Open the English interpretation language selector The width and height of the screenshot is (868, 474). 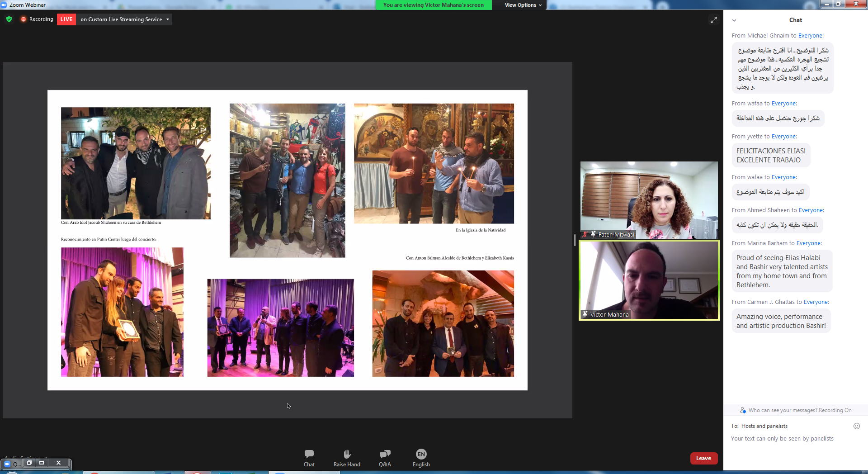pyautogui.click(x=421, y=458)
